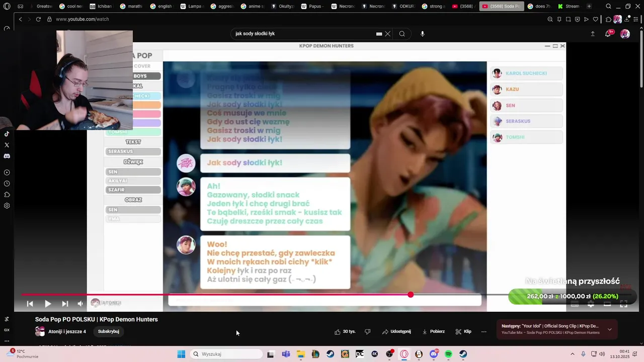Open the video player settings gear
This screenshot has width=644, height=362.
coord(591,304)
